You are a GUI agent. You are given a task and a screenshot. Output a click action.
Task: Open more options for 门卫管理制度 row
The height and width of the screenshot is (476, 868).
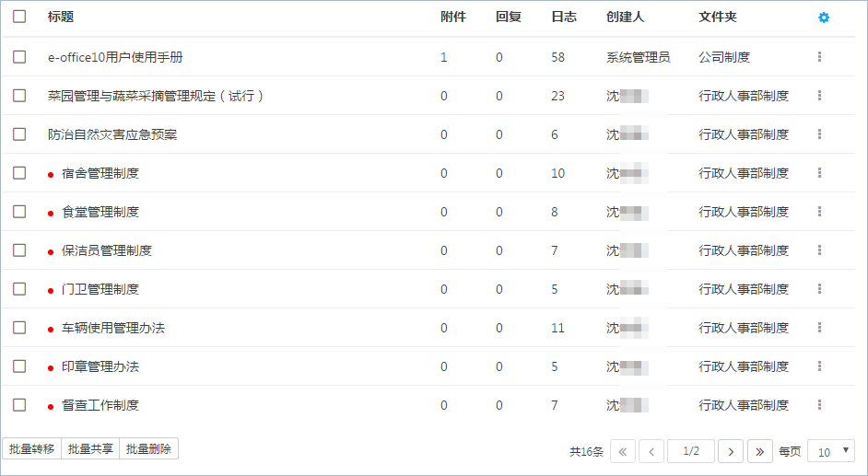pos(819,288)
